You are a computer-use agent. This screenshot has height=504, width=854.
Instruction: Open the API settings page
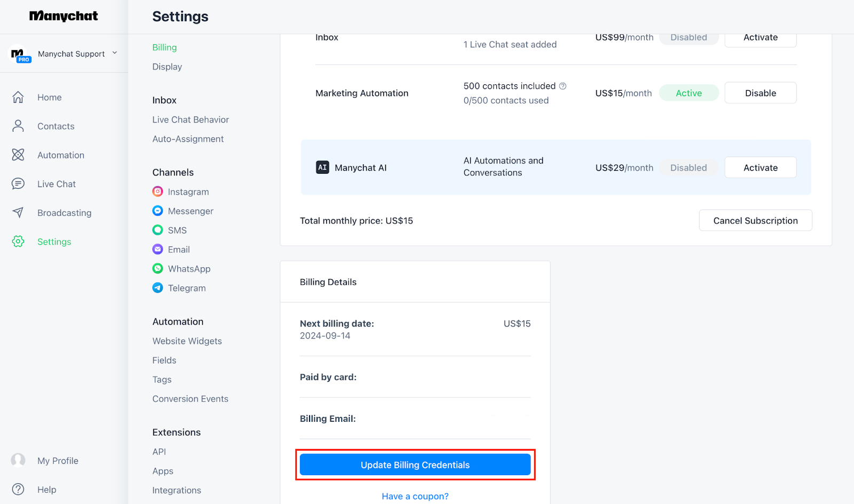pos(159,451)
